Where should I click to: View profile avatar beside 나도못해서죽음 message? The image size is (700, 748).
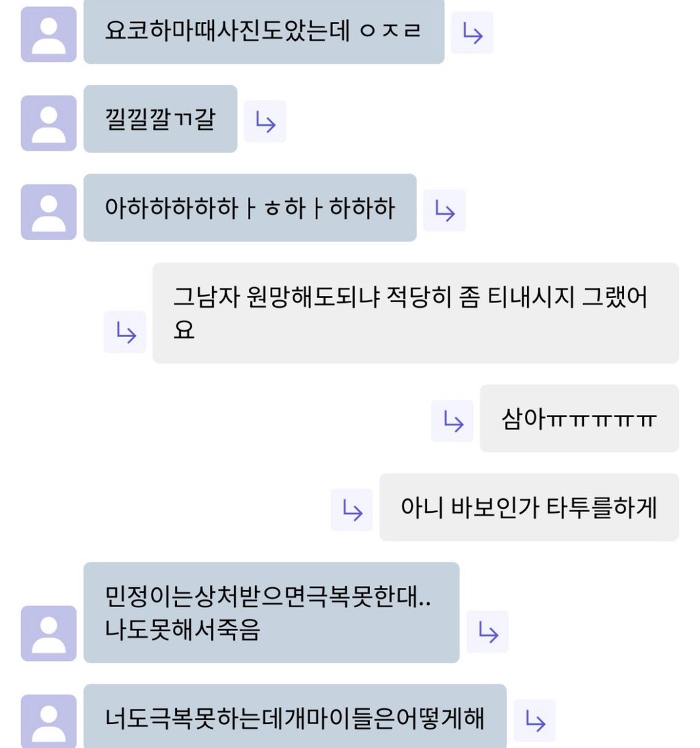click(49, 633)
